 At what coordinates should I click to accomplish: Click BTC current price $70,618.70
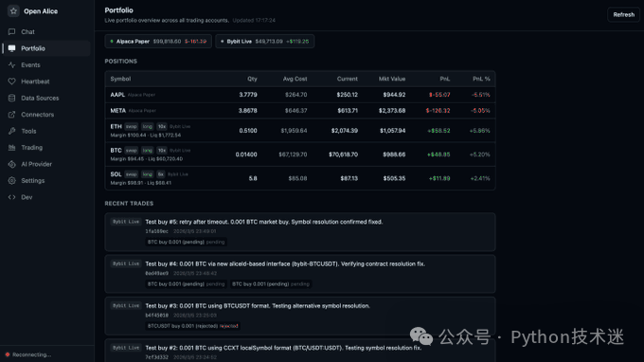344,154
